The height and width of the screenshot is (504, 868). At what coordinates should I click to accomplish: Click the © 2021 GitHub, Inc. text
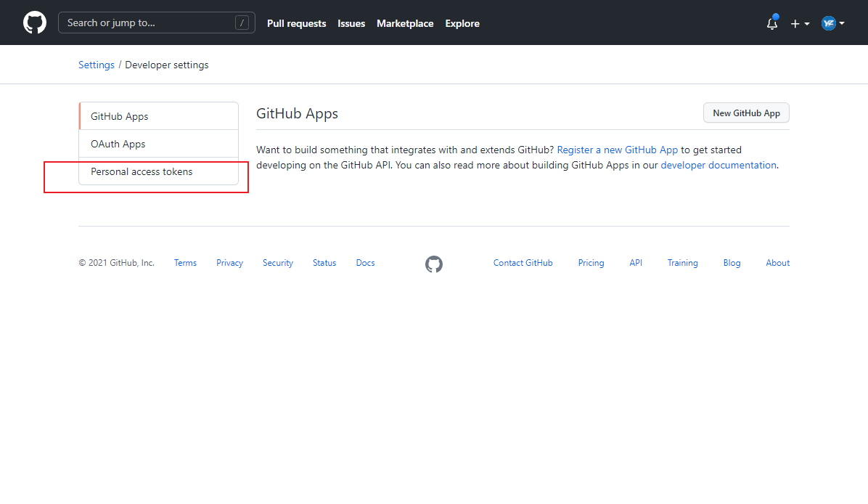tap(116, 263)
